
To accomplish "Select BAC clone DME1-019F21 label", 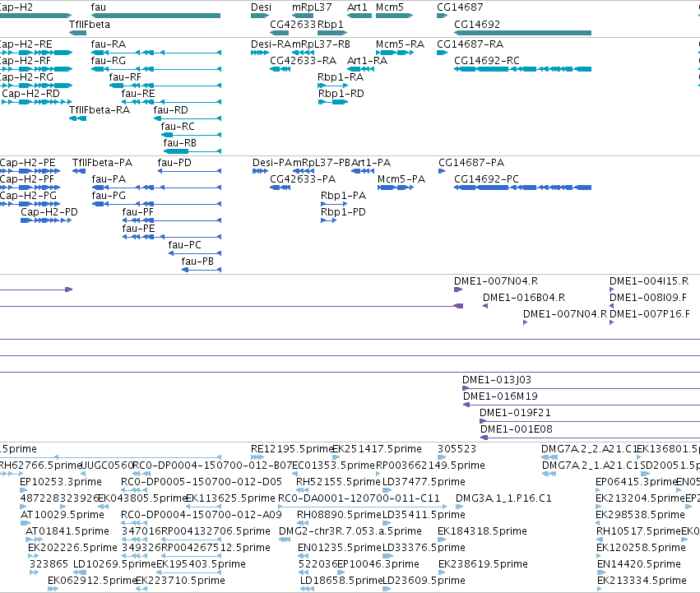I will click(x=515, y=413).
